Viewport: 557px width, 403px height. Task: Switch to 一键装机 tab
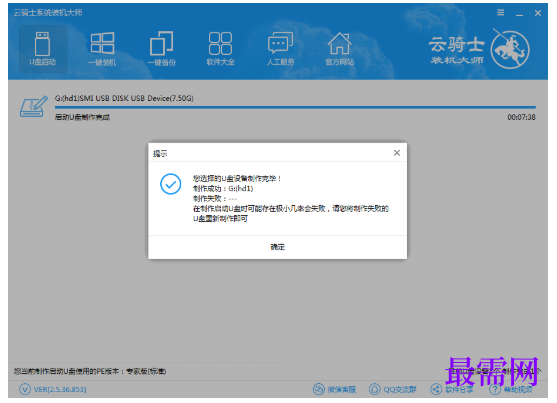pos(102,49)
